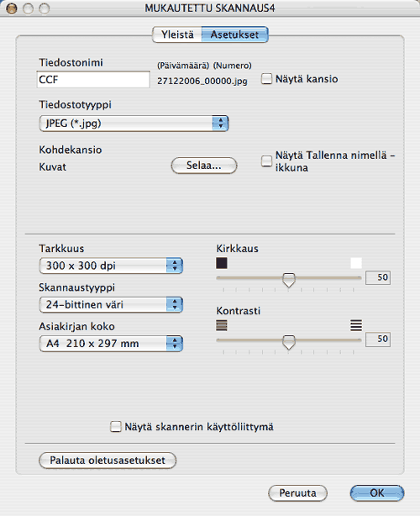Expand the Skannaustyyppi 24-bittinen väri dropdown

pos(111,304)
